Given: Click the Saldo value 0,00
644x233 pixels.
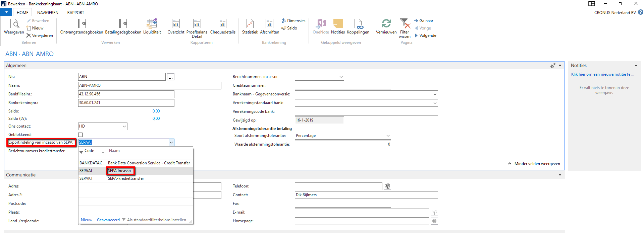Looking at the screenshot, I should pyautogui.click(x=156, y=111).
